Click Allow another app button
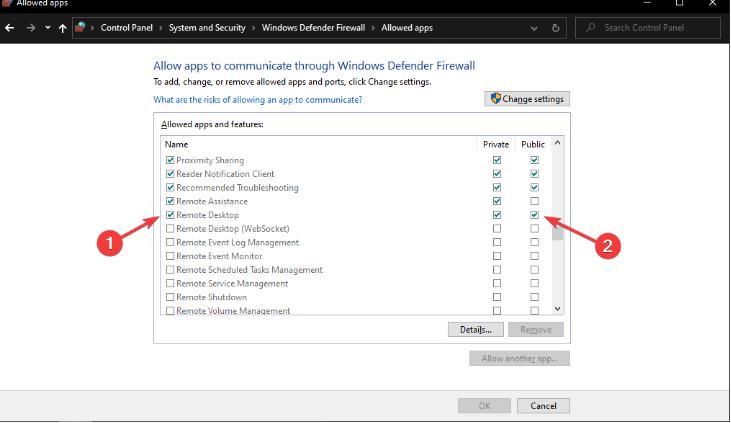The height and width of the screenshot is (423, 731). pos(519,359)
